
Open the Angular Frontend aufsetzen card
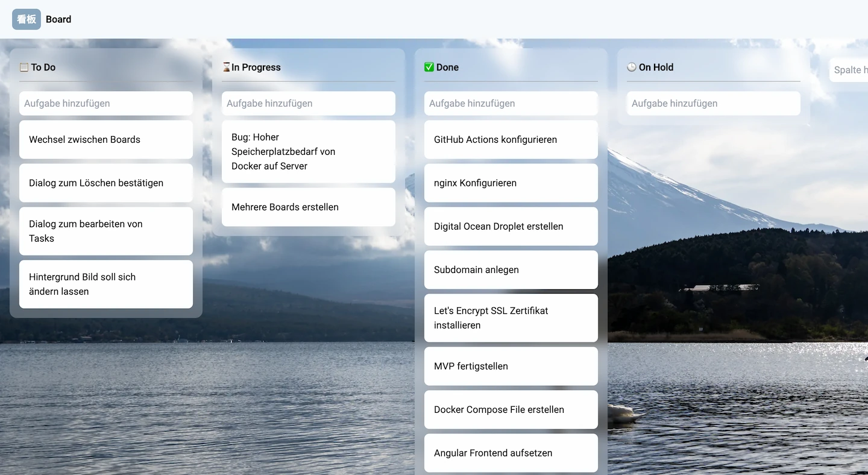[x=511, y=453]
